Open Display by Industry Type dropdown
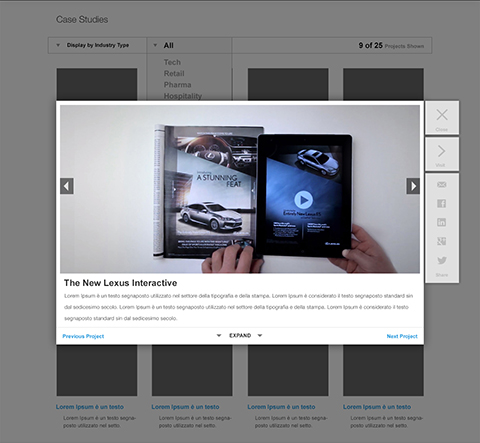Image resolution: width=480 pixels, height=443 pixels. pyautogui.click(x=97, y=45)
